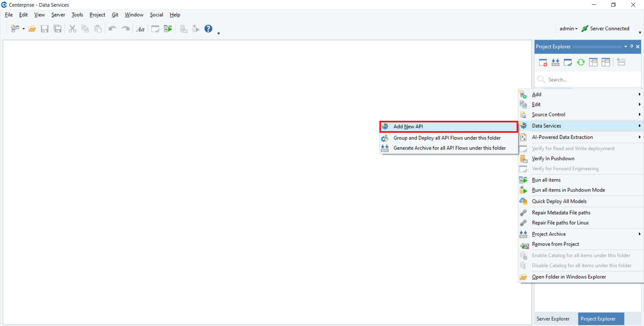This screenshot has height=326, width=644.
Task: Expand the Add submenu in context menu
Action: (581, 94)
